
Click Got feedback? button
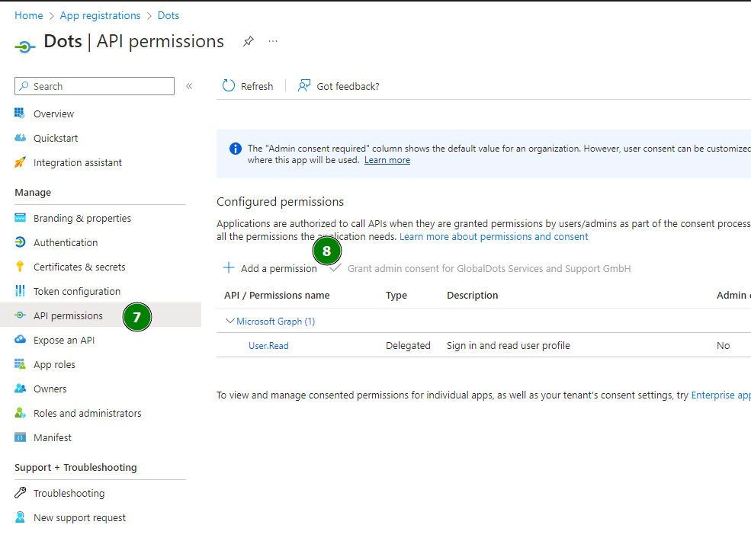(339, 86)
